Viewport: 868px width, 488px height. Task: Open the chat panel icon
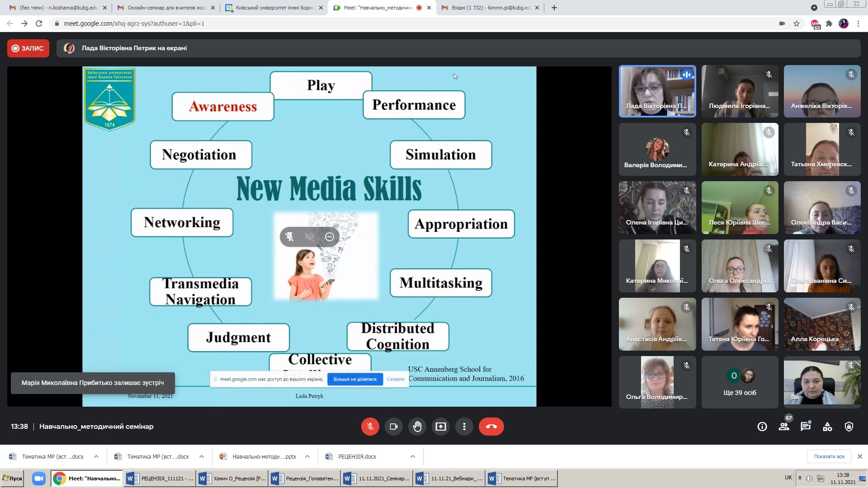pos(805,427)
